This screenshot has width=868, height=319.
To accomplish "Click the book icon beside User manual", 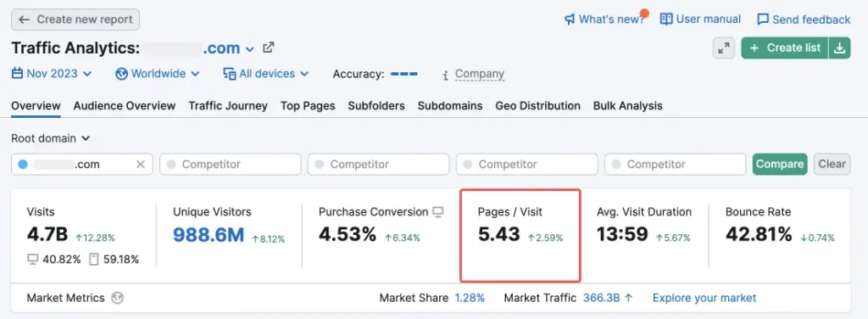I will (x=666, y=19).
